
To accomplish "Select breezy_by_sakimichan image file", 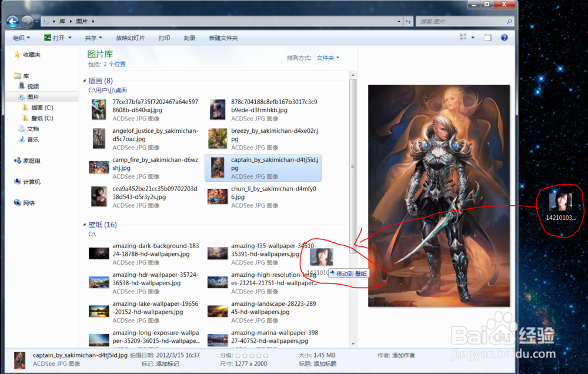I will point(263,139).
